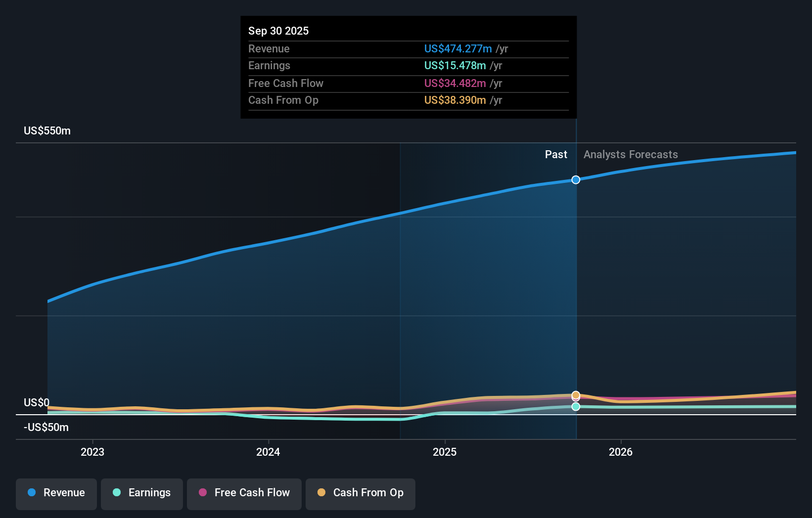
Task: Toggle the Earnings series visibility
Action: pyautogui.click(x=141, y=494)
